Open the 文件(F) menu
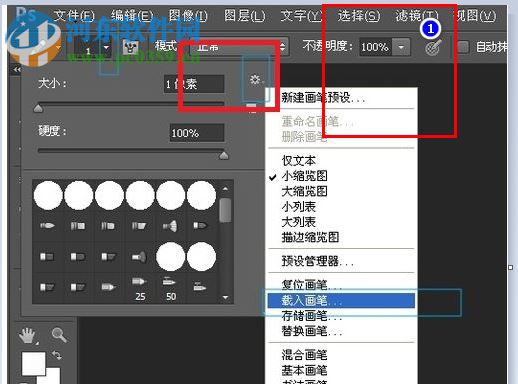Image resolution: width=518 pixels, height=384 pixels. click(x=74, y=15)
